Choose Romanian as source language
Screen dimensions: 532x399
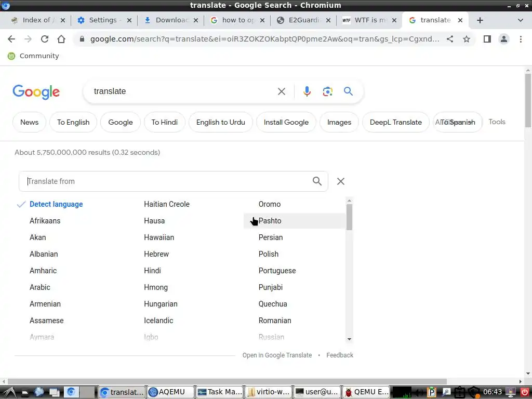click(275, 321)
